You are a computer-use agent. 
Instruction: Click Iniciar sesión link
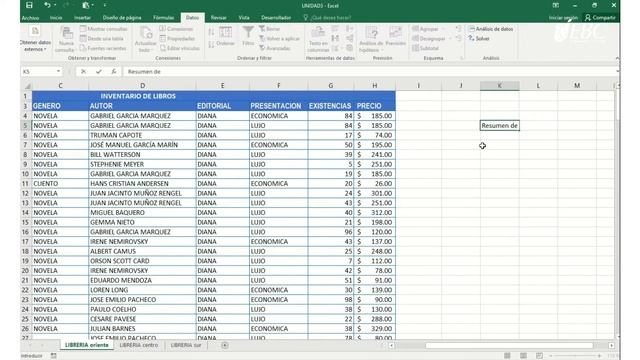563,18
